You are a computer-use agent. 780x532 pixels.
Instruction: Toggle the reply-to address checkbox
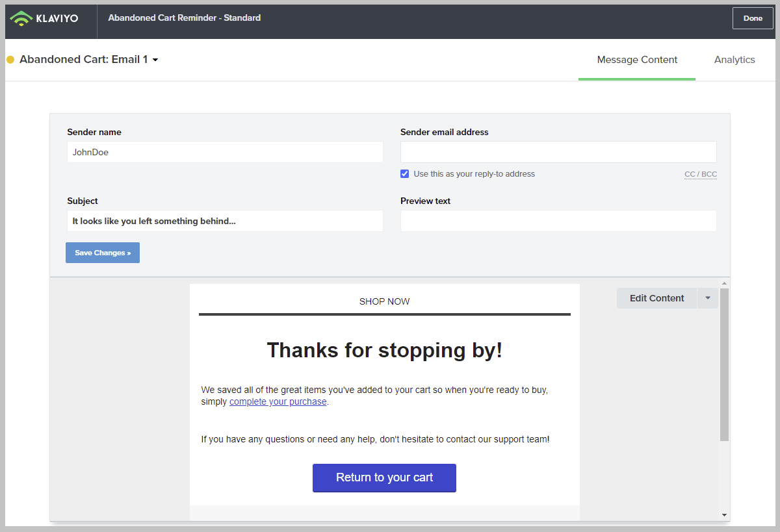405,174
